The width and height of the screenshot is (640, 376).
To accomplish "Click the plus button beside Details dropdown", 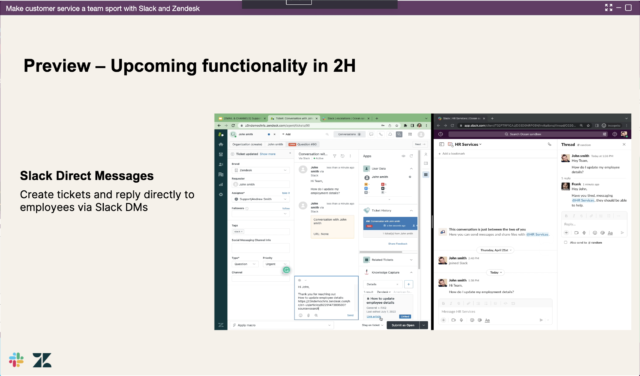I will pyautogui.click(x=409, y=284).
